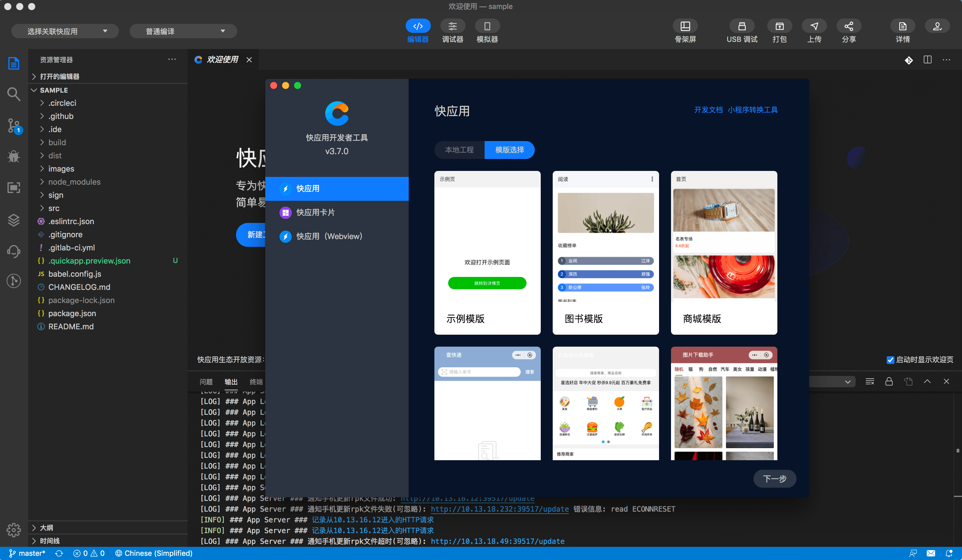Viewport: 962px width, 560px height.
Task: Open the 详情 details panel
Action: [902, 30]
